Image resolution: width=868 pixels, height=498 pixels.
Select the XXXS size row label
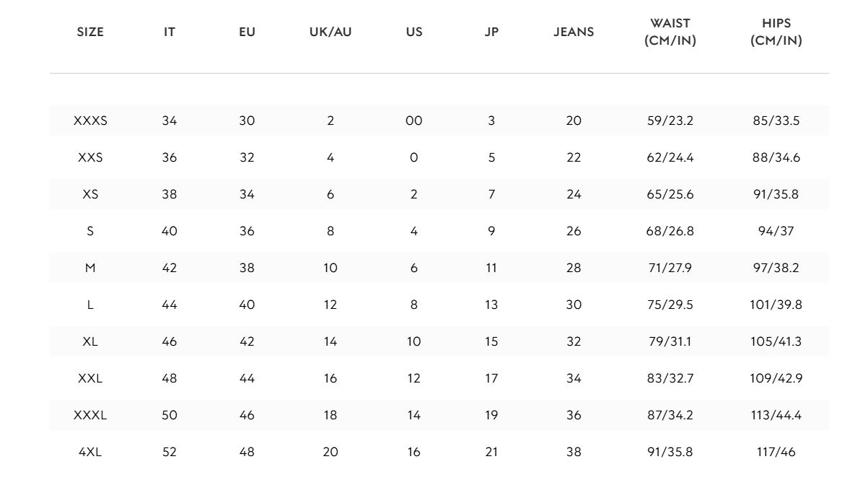pyautogui.click(x=90, y=121)
